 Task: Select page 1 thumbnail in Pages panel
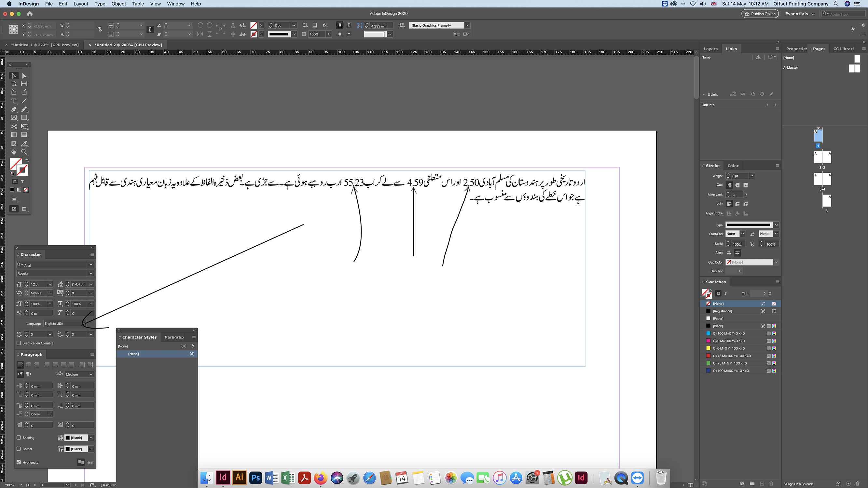point(818,136)
